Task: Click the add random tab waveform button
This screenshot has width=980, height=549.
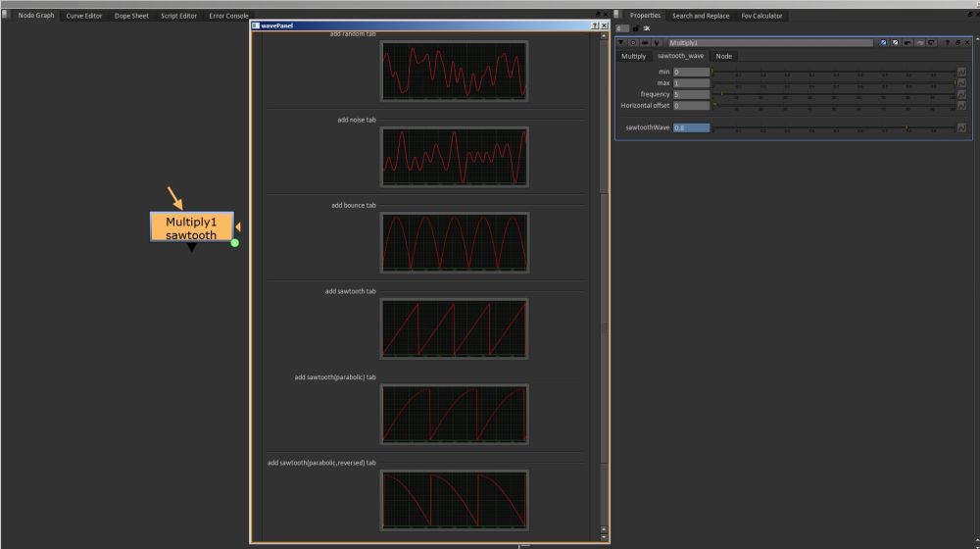Action: tap(455, 72)
